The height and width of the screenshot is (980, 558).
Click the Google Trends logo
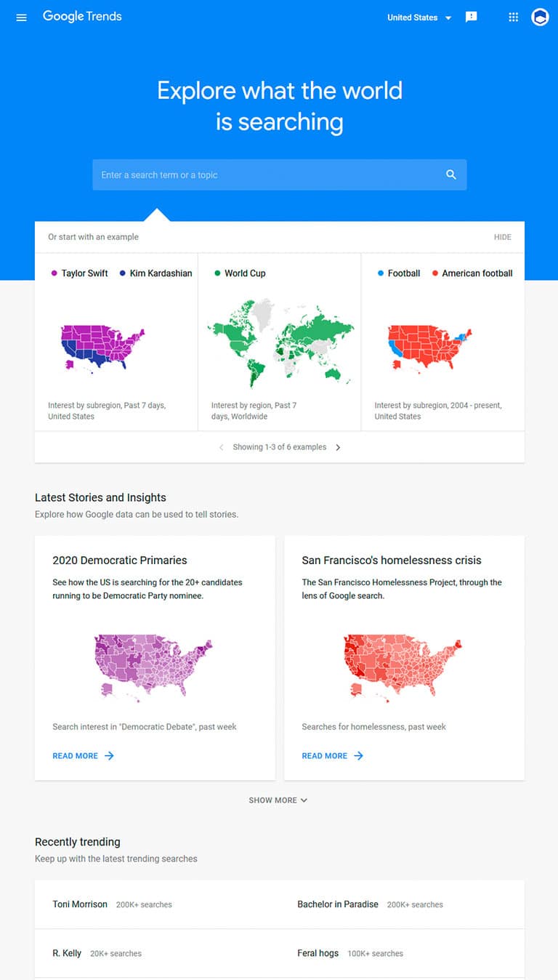click(82, 17)
